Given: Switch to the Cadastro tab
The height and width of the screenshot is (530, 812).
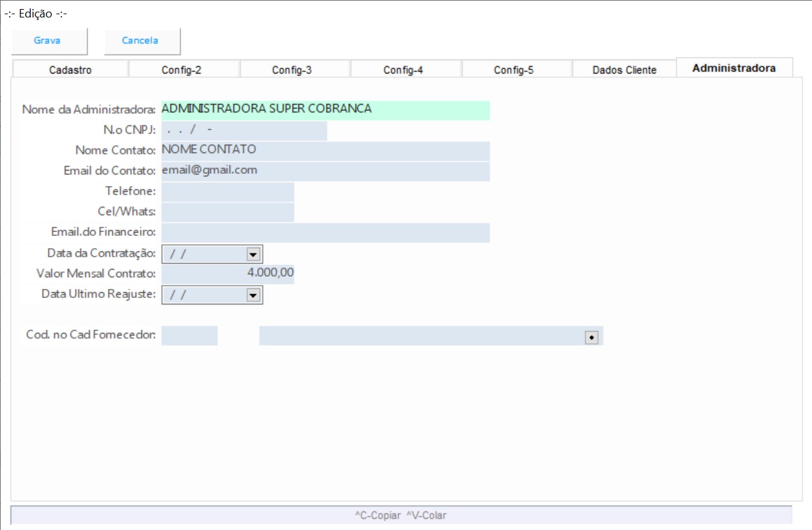Looking at the screenshot, I should [x=70, y=70].
